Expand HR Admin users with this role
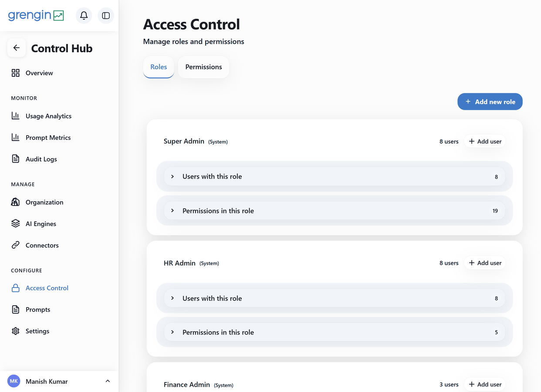The image size is (541, 392). point(335,298)
